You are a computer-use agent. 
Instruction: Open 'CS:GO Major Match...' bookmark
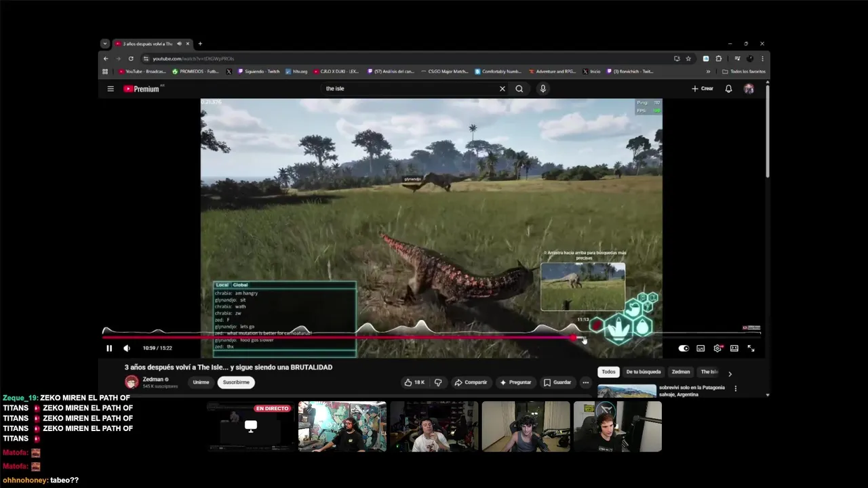tap(444, 71)
